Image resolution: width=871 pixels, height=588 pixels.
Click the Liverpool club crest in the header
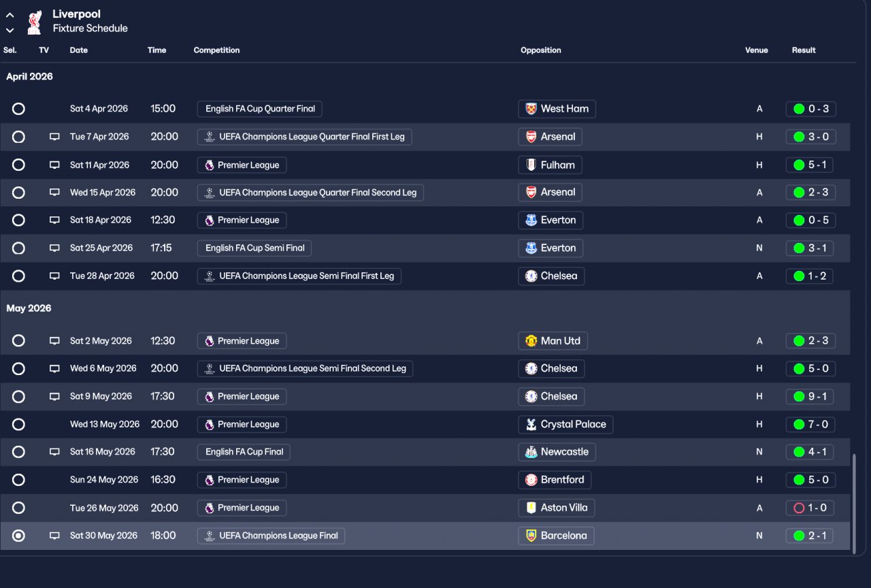[x=34, y=22]
